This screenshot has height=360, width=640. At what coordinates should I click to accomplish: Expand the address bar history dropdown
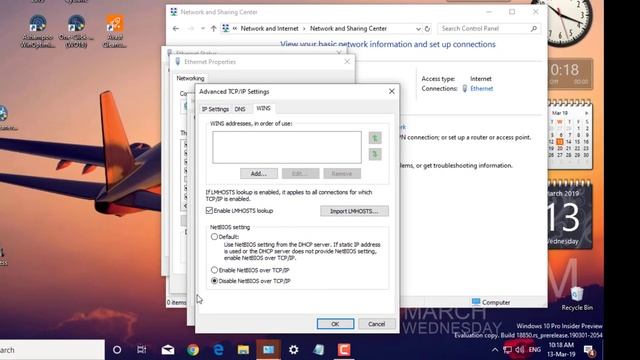[418, 29]
